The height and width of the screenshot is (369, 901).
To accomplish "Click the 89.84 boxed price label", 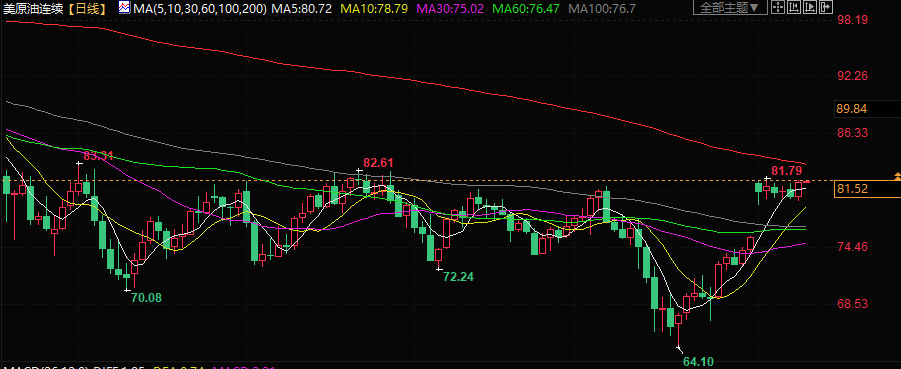I will point(852,109).
